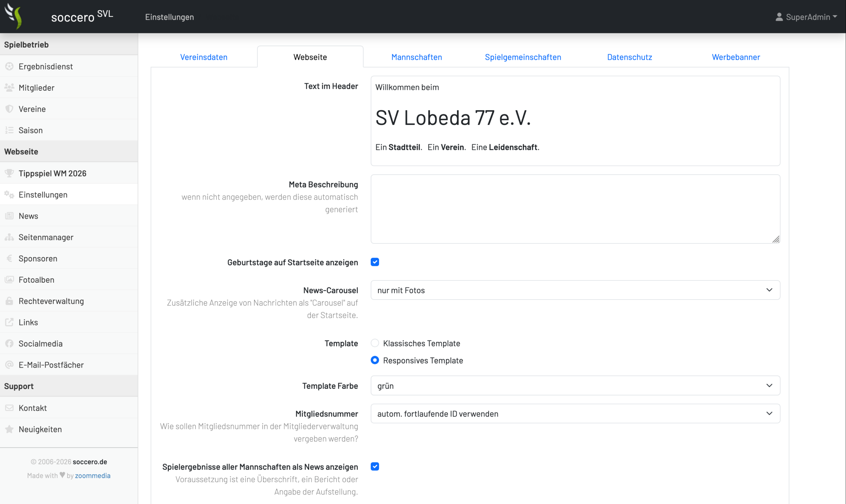Open the Mitgliedsnummer dropdown
Screen dimensions: 846x504
[x=575, y=413]
